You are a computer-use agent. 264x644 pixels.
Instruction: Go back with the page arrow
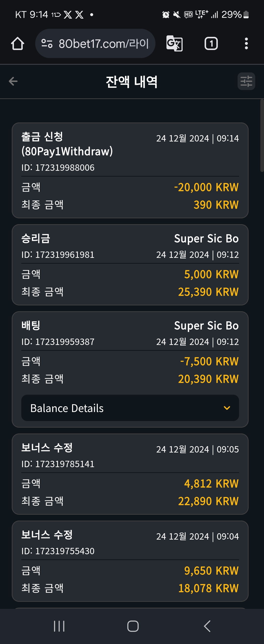13,81
